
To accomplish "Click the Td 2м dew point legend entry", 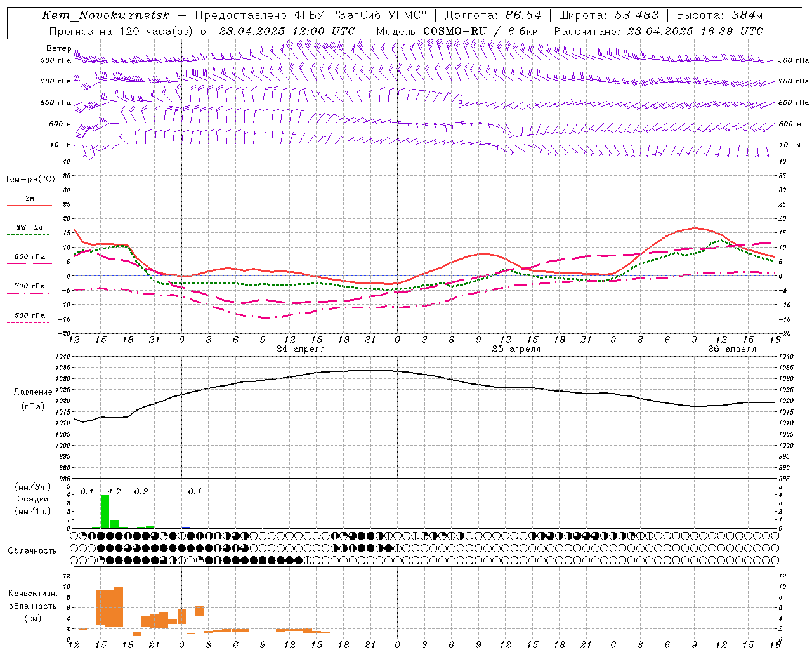I will [x=29, y=227].
